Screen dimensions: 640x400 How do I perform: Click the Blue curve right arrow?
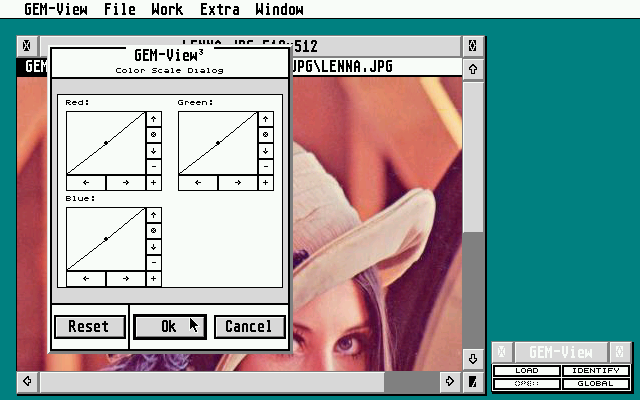point(126,278)
